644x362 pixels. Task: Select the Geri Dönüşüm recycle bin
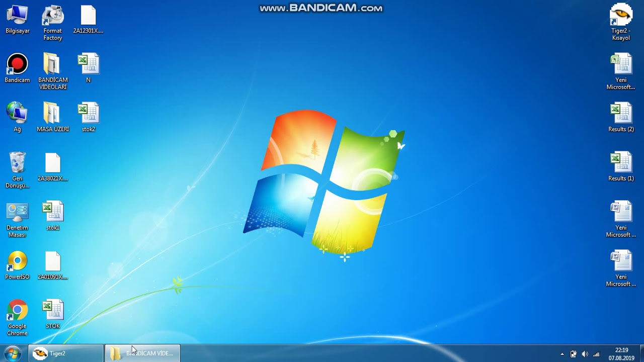[x=17, y=170]
